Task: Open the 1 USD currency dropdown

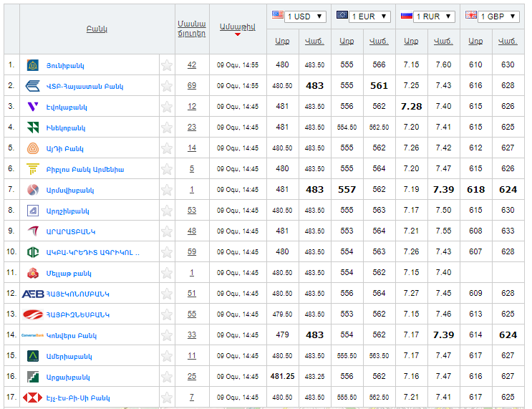Action: pyautogui.click(x=305, y=16)
